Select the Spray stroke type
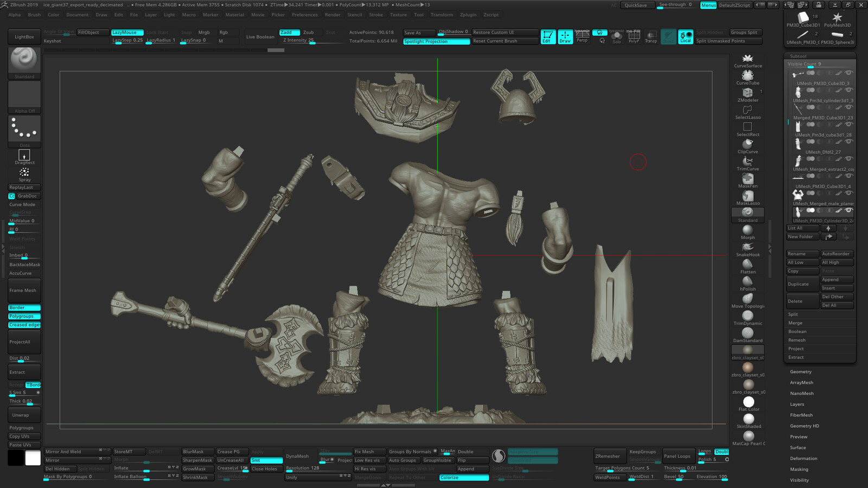This screenshot has height=488, width=868. 24,175
